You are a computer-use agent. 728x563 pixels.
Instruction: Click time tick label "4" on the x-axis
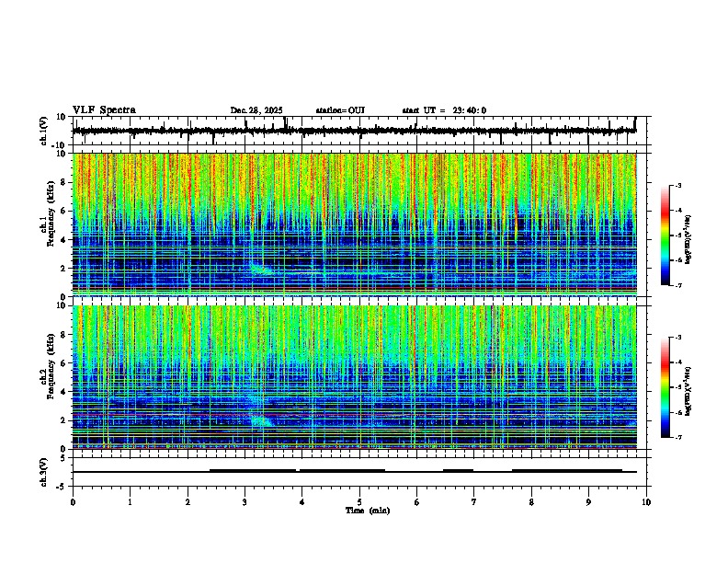[x=302, y=502]
